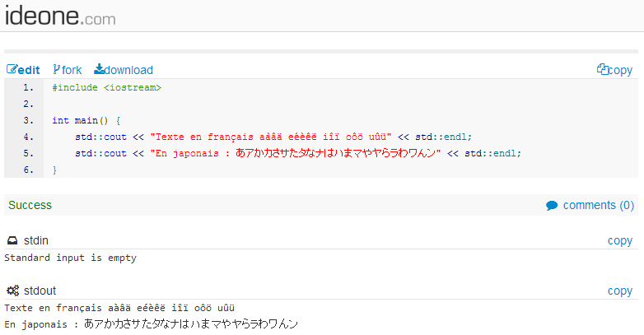Click line number 6 in the code gutter

(x=28, y=170)
